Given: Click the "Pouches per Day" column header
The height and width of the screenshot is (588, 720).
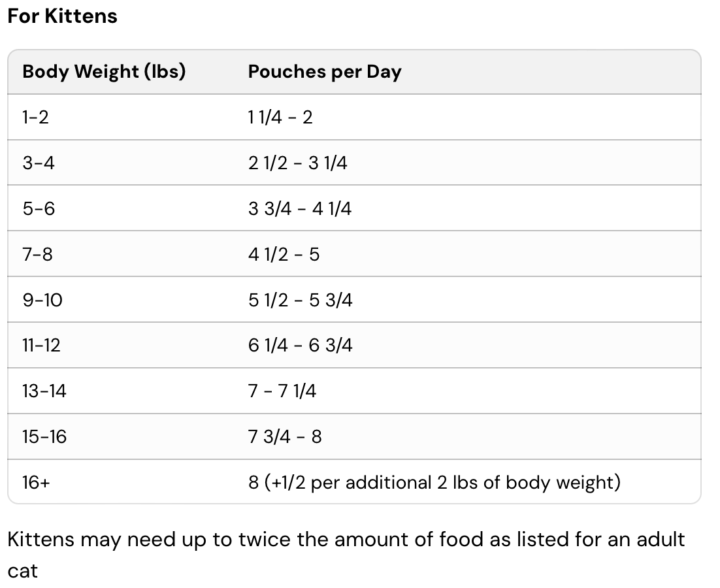Looking at the screenshot, I should click(324, 72).
